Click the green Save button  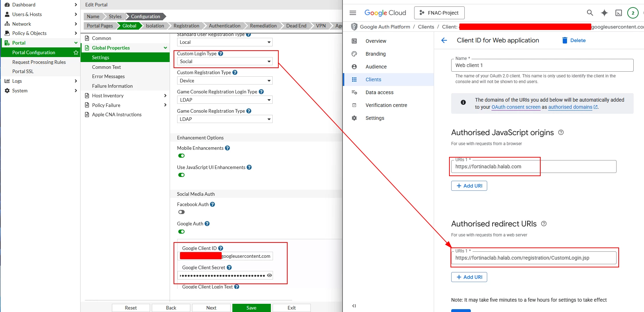251,308
